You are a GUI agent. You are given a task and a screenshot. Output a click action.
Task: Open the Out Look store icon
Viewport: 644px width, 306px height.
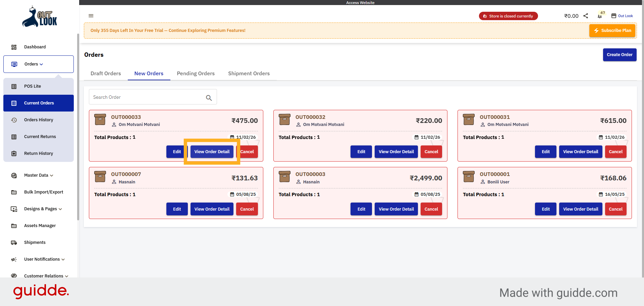pos(614,15)
